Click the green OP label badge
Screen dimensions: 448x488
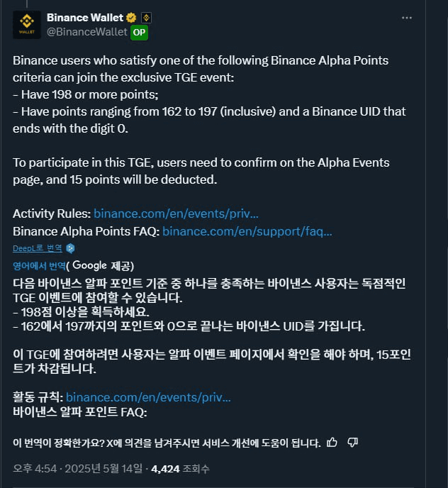(x=139, y=33)
